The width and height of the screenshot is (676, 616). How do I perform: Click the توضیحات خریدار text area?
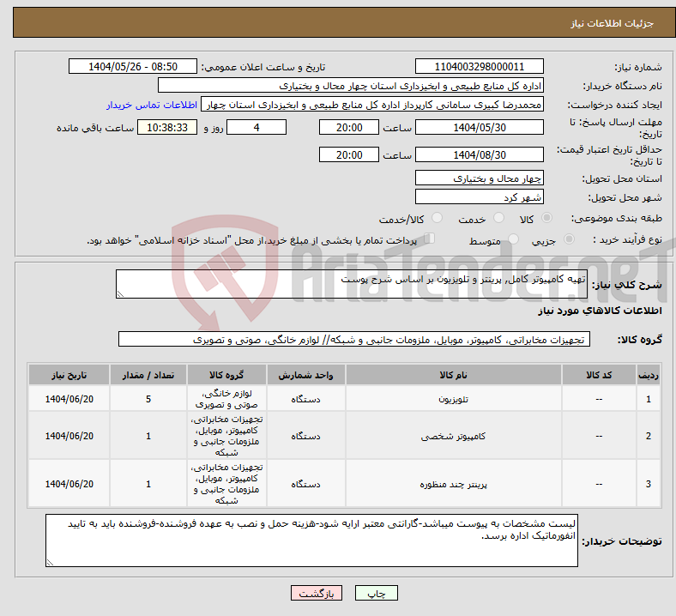[x=311, y=541]
